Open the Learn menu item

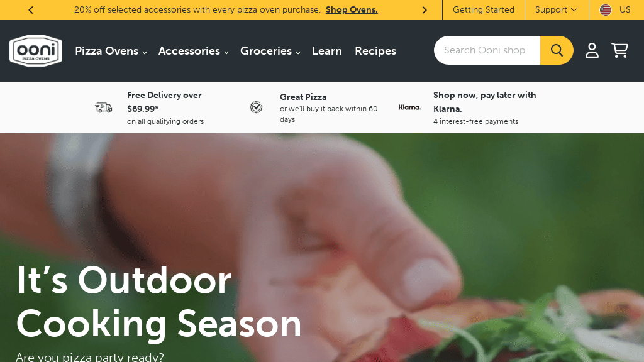point(327,51)
